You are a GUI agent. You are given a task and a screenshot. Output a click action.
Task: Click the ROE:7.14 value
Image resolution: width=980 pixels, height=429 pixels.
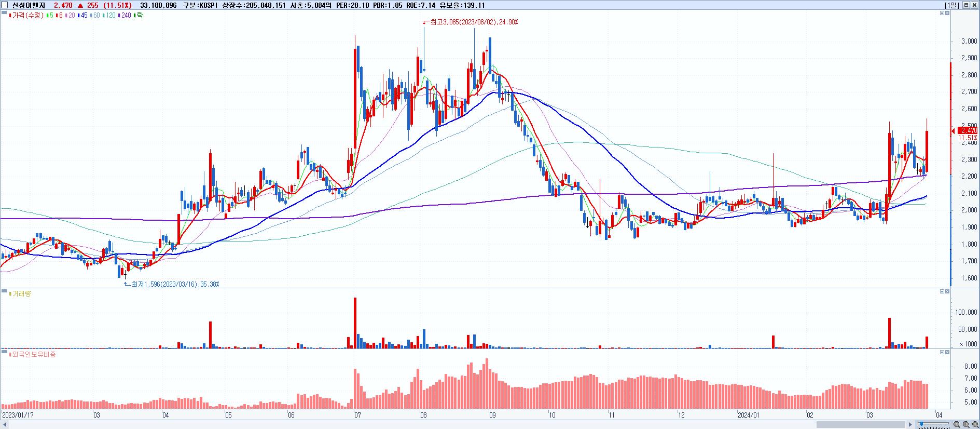point(421,5)
